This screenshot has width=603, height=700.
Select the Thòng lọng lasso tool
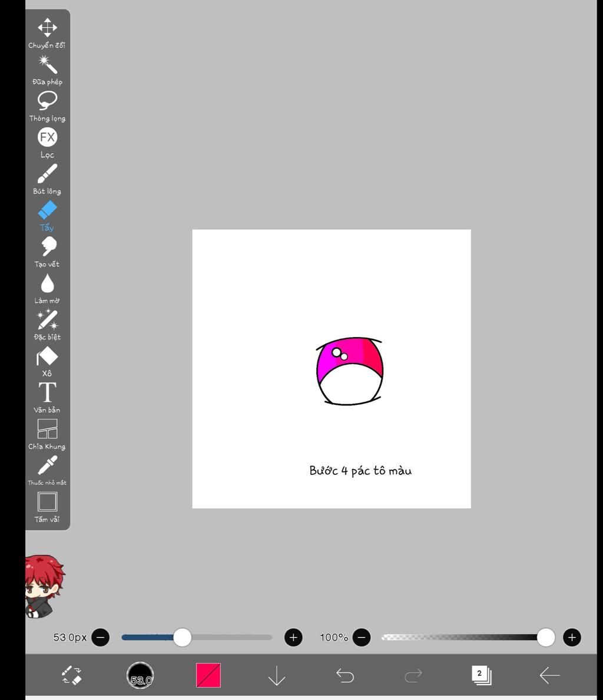(x=47, y=100)
